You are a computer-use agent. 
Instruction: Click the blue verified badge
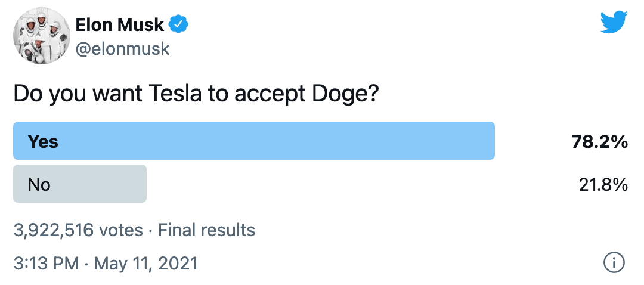pos(178,24)
